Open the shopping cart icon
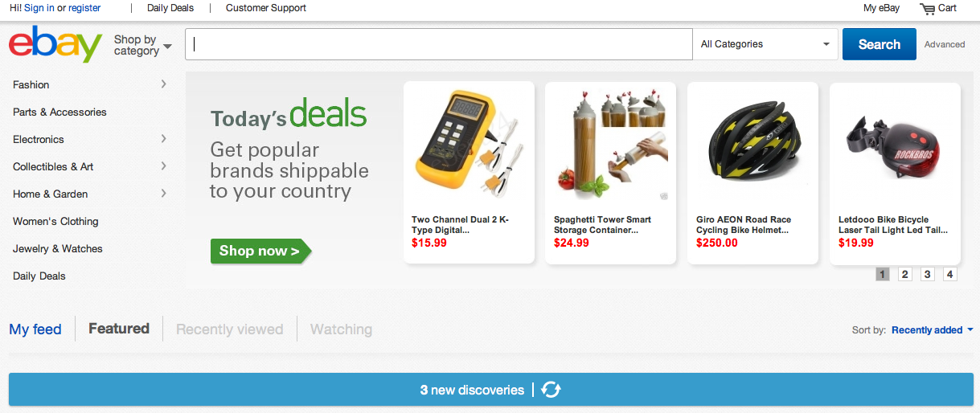Screen dimensions: 980x413 [928, 9]
